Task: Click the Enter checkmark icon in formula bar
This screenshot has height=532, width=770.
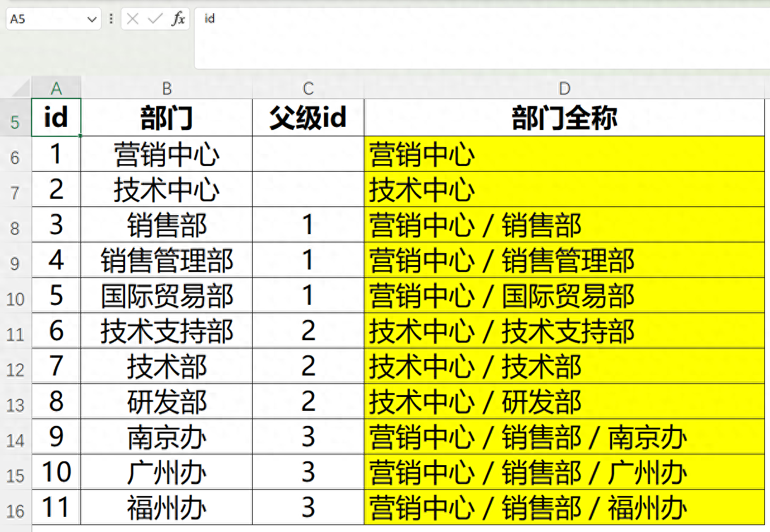Action: click(155, 19)
